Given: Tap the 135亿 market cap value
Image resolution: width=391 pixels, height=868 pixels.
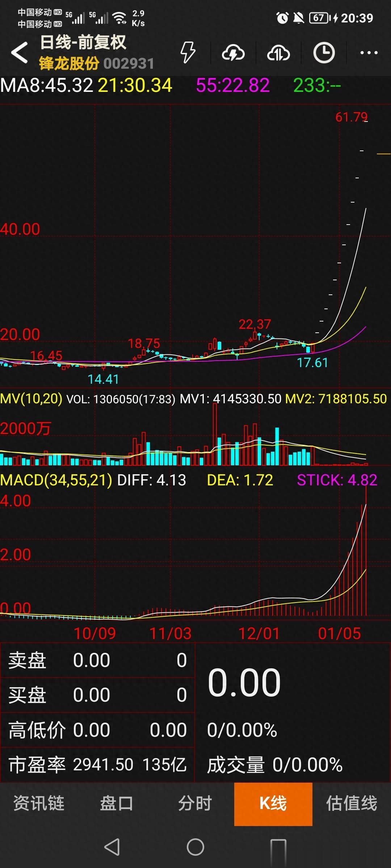Looking at the screenshot, I should tap(165, 765).
